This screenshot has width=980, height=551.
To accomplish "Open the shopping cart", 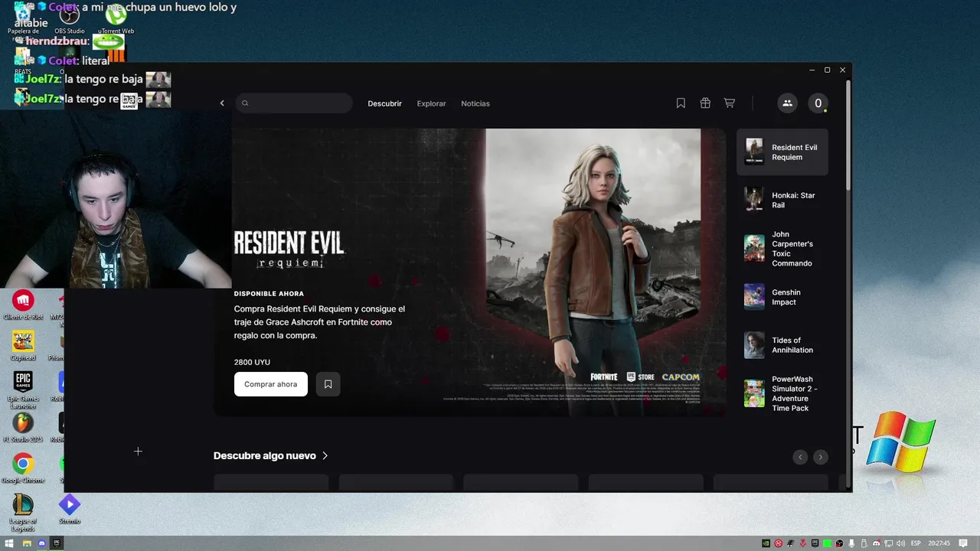I will click(x=730, y=103).
